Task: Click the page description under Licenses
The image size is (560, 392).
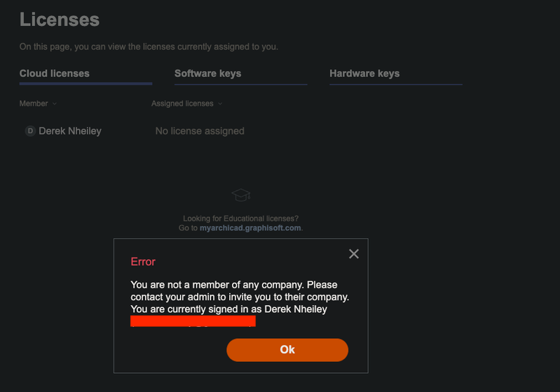Action: [149, 47]
